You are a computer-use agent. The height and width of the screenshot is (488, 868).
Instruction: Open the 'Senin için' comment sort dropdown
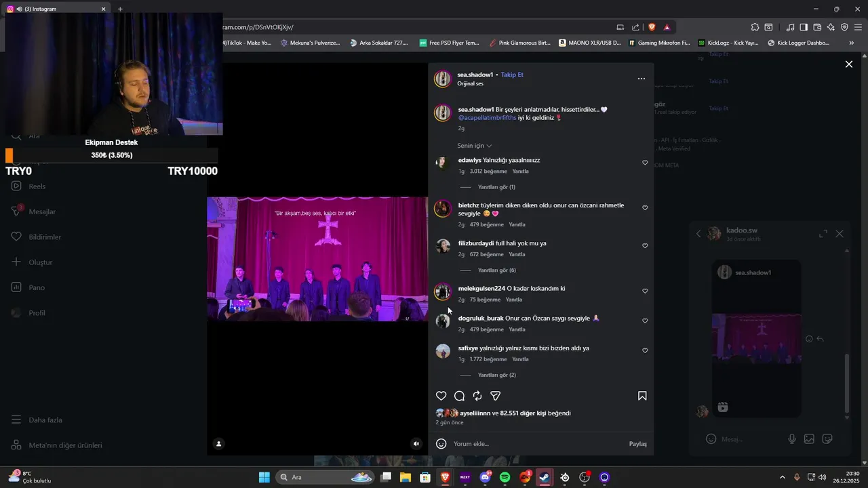pos(475,146)
